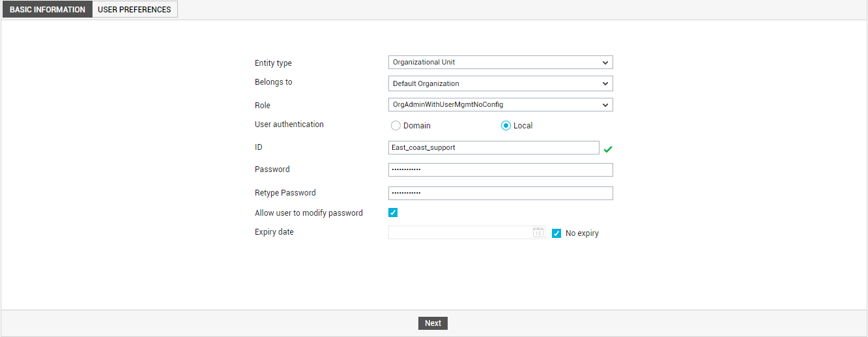
Task: Click into the Password field
Action: (500, 169)
